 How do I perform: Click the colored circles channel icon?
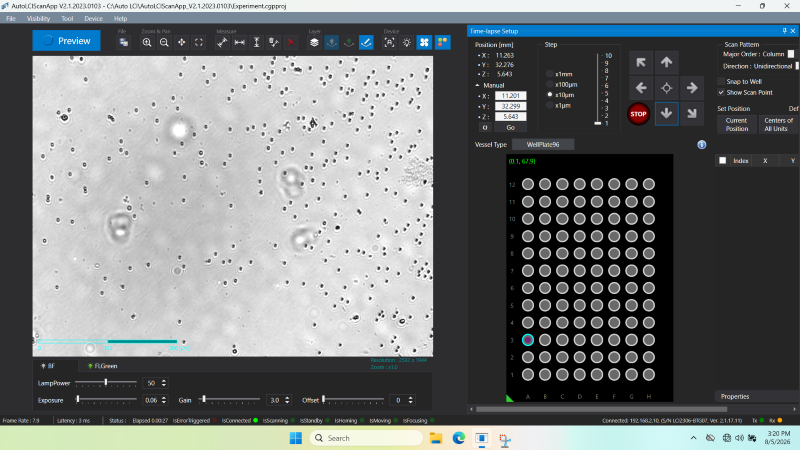tap(442, 42)
